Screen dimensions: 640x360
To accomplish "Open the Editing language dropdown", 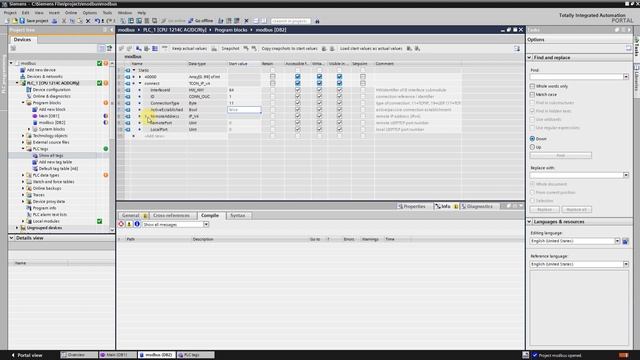I will [x=617, y=241].
